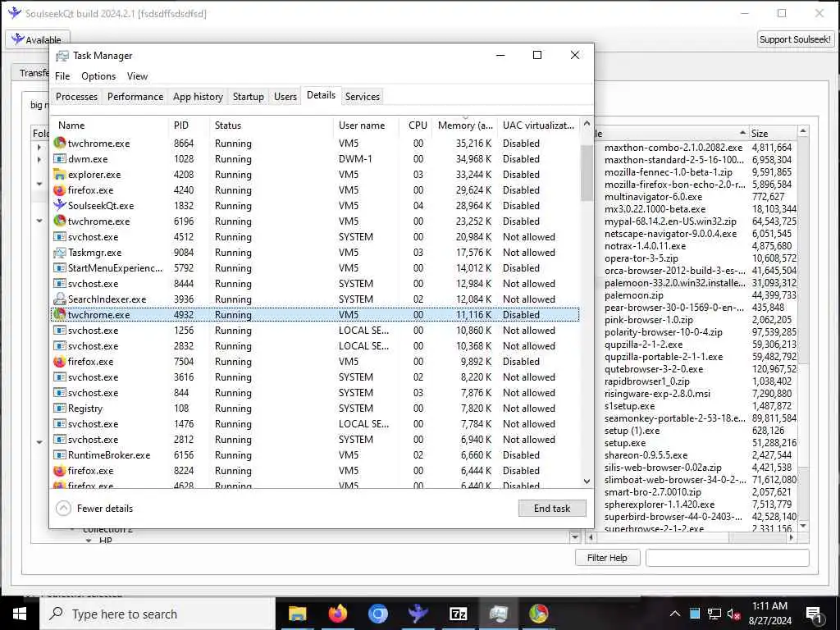Open the Windows Start menu

(x=20, y=614)
